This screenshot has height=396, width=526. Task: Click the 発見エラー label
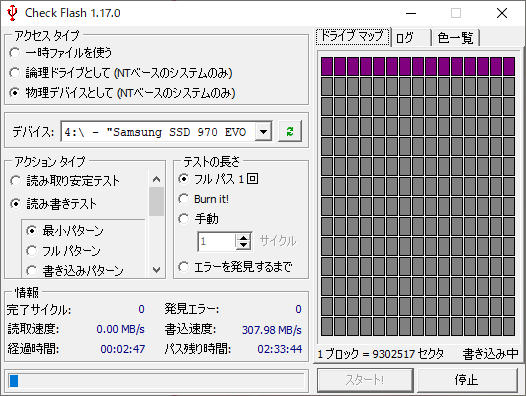[x=192, y=309]
